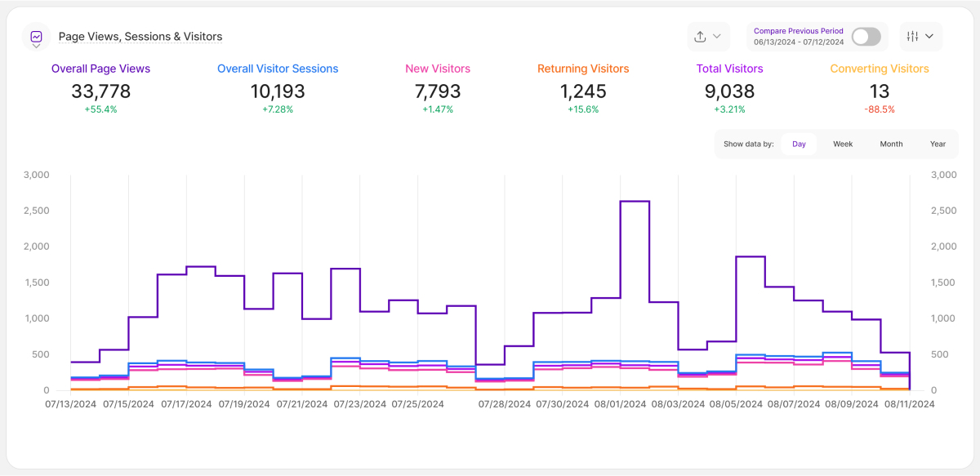Image resolution: width=980 pixels, height=476 pixels.
Task: Switch to the Year data view
Action: point(938,144)
